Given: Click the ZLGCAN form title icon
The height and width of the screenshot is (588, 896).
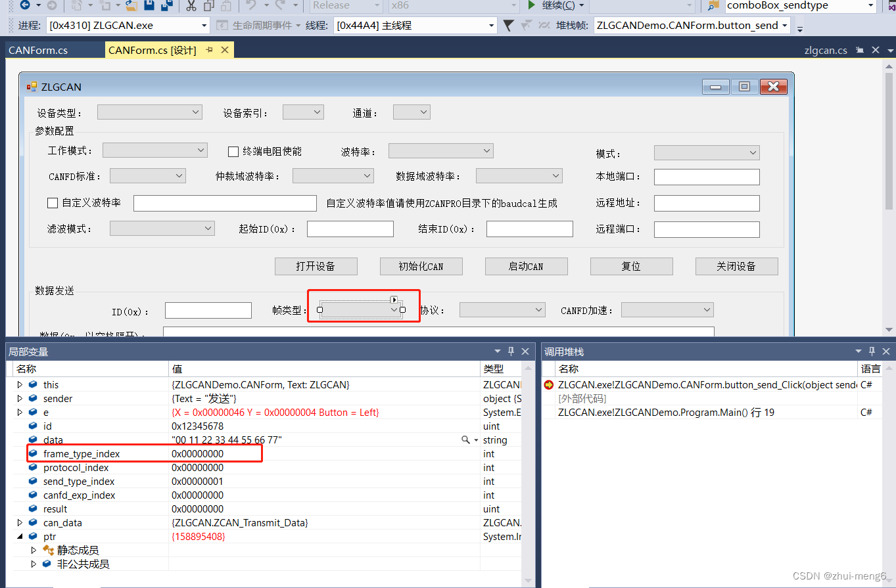Looking at the screenshot, I should pyautogui.click(x=31, y=87).
